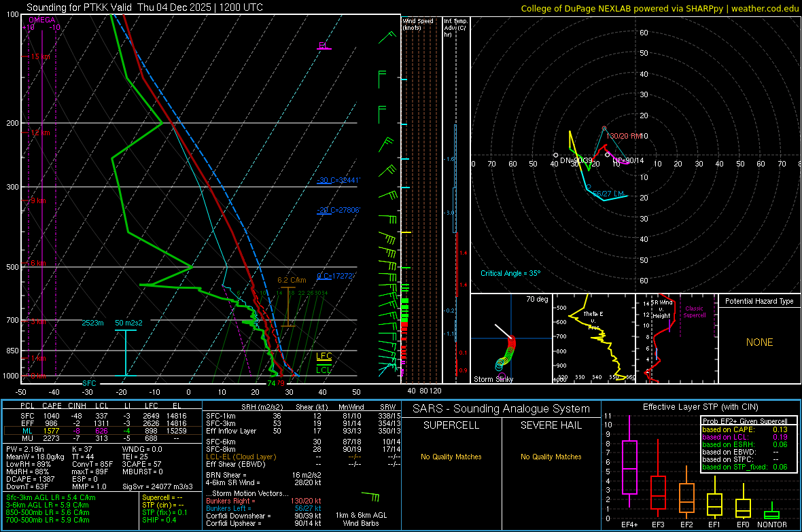Click the 'based on LCL' probability row
Image resolution: width=802 pixels, height=532 pixels.
click(745, 437)
